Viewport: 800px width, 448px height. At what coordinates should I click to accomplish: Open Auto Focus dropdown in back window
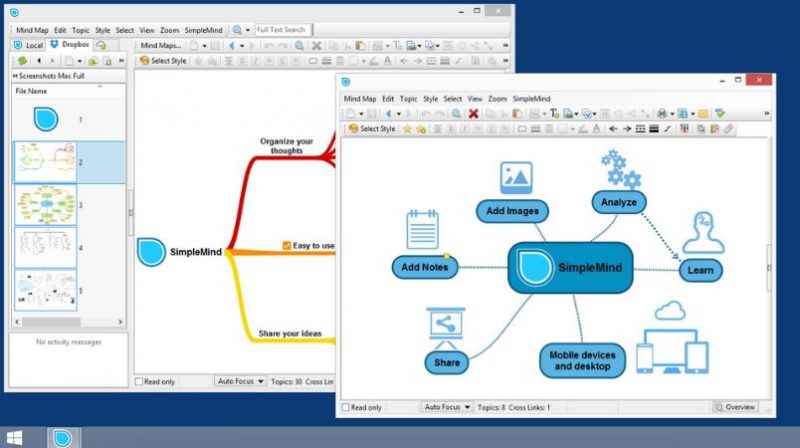[240, 381]
